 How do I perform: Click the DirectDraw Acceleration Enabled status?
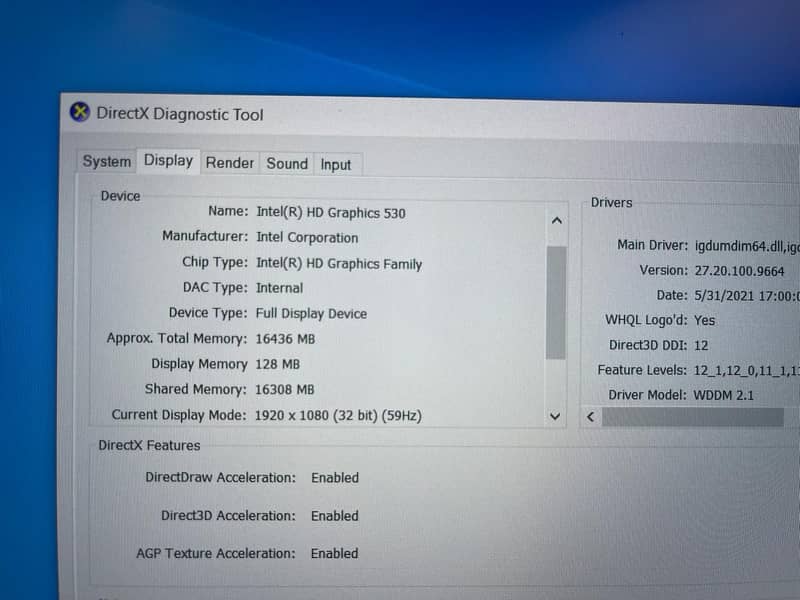(x=334, y=478)
